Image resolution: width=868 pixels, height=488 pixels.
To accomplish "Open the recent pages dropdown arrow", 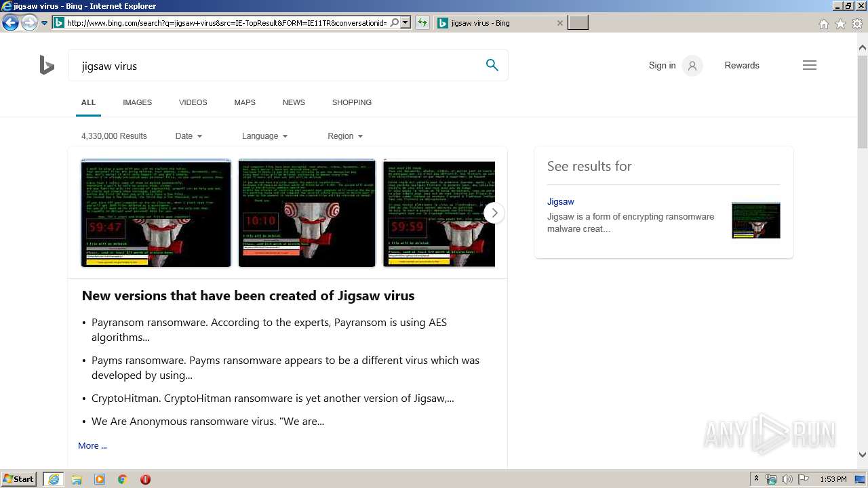I will [x=45, y=23].
